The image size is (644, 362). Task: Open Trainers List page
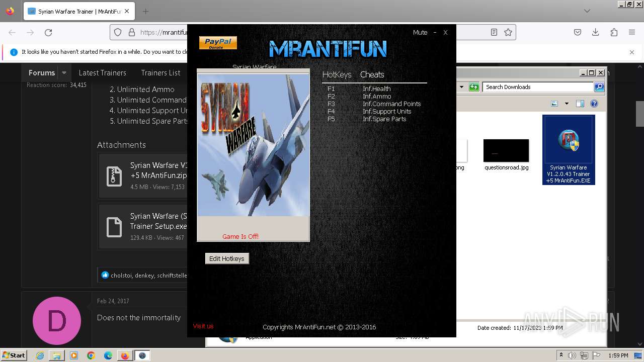tap(160, 72)
